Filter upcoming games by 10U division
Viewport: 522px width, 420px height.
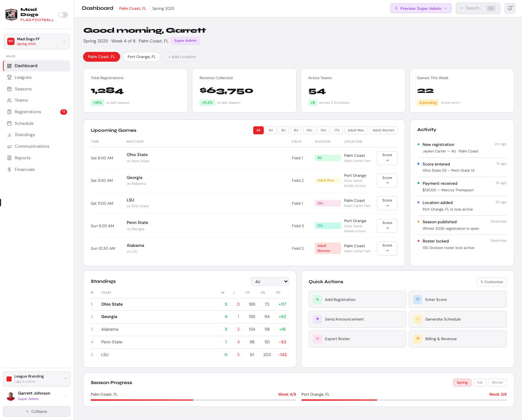[309, 130]
